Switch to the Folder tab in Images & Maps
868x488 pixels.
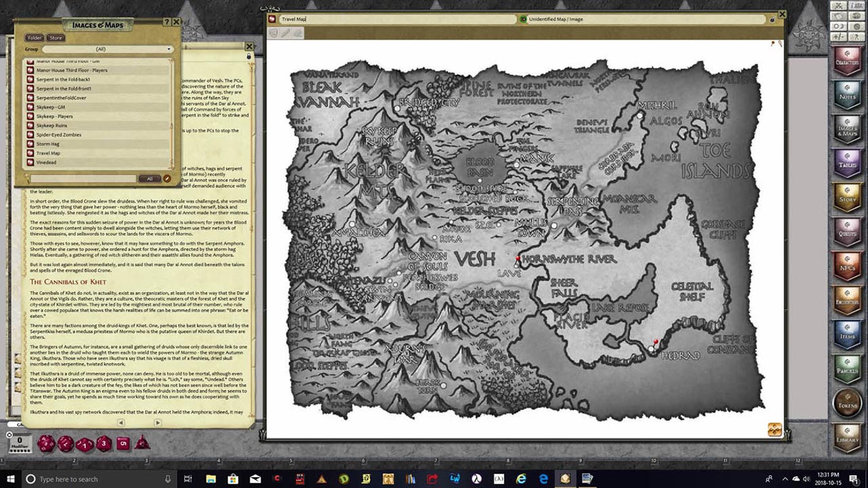coord(34,37)
